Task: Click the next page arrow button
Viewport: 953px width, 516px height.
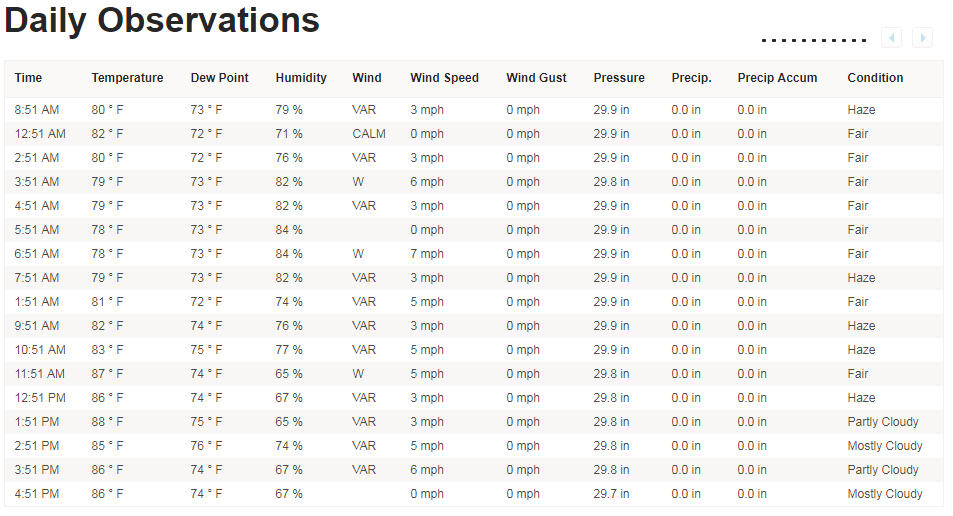Action: tap(922, 38)
